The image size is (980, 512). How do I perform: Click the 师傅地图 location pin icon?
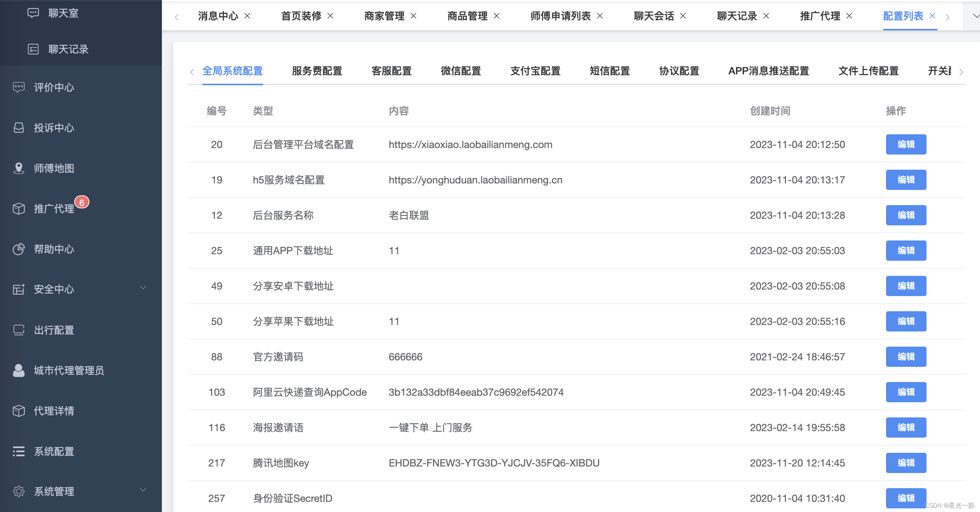point(19,168)
